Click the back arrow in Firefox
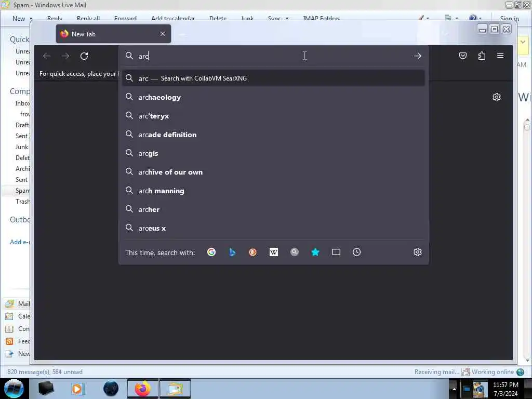Viewport: 532px width, 399px height. pyautogui.click(x=46, y=56)
